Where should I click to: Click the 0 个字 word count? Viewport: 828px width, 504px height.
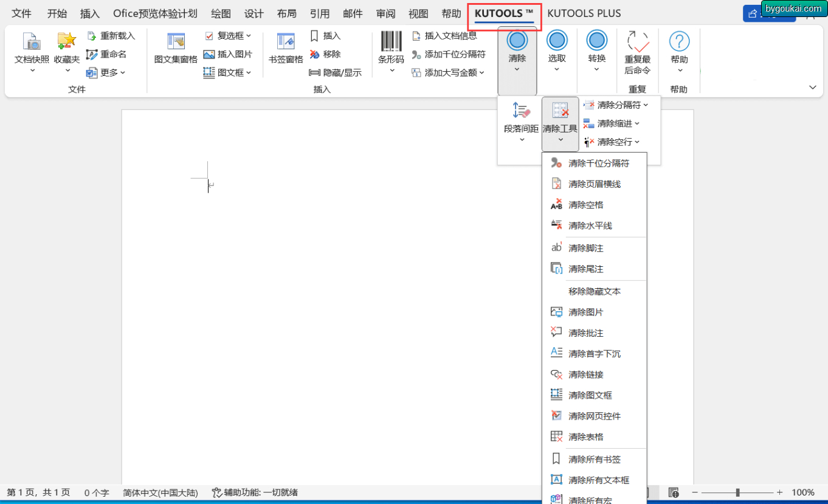tap(97, 492)
